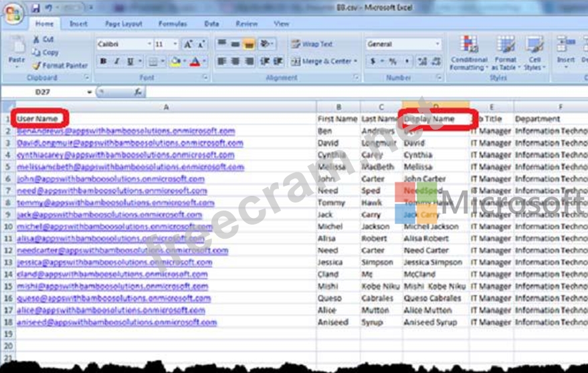
Task: Click the Name Box showing D27
Action: click(43, 92)
